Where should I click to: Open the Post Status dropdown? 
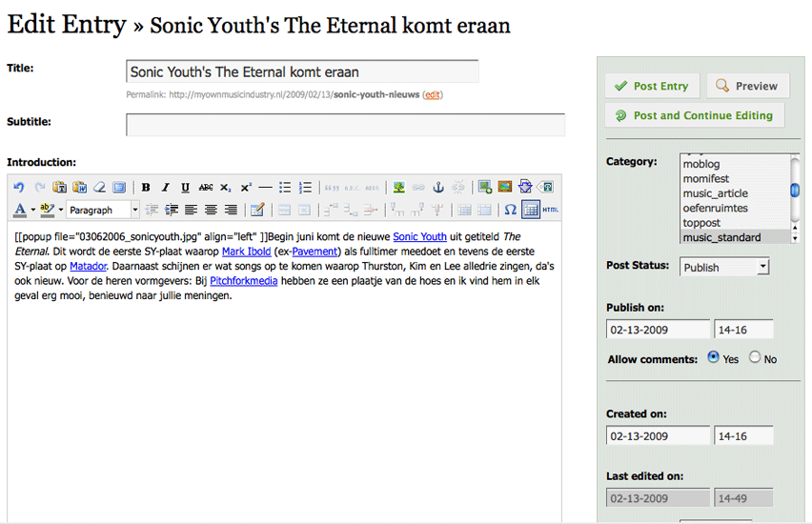[724, 267]
